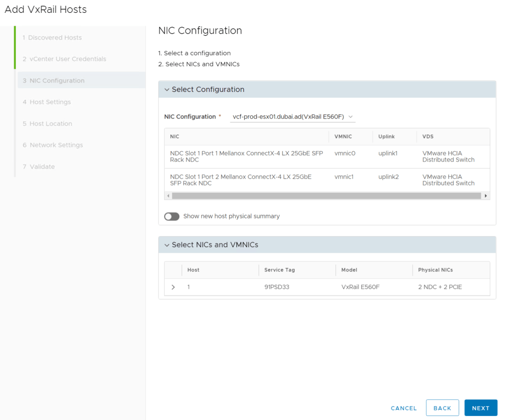The image size is (506, 420).
Task: Click the VMNIC column header
Action: point(343,136)
